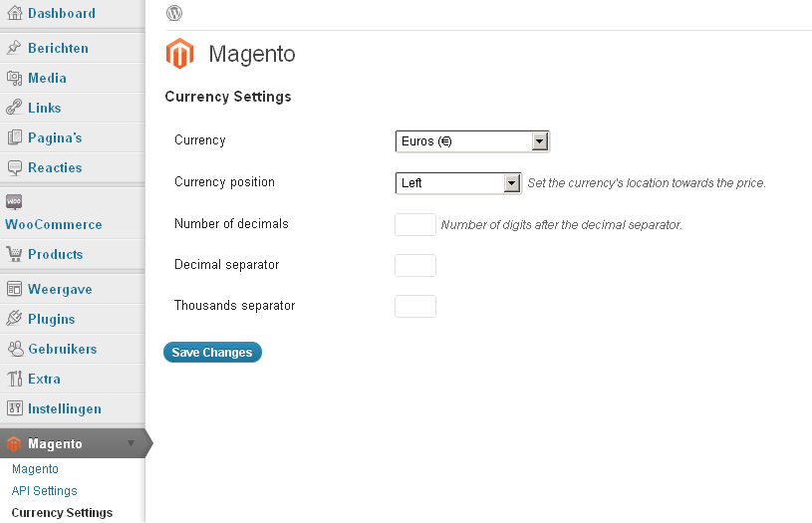Click the Products shopping cart icon
This screenshot has height=523, width=812.
(x=14, y=254)
